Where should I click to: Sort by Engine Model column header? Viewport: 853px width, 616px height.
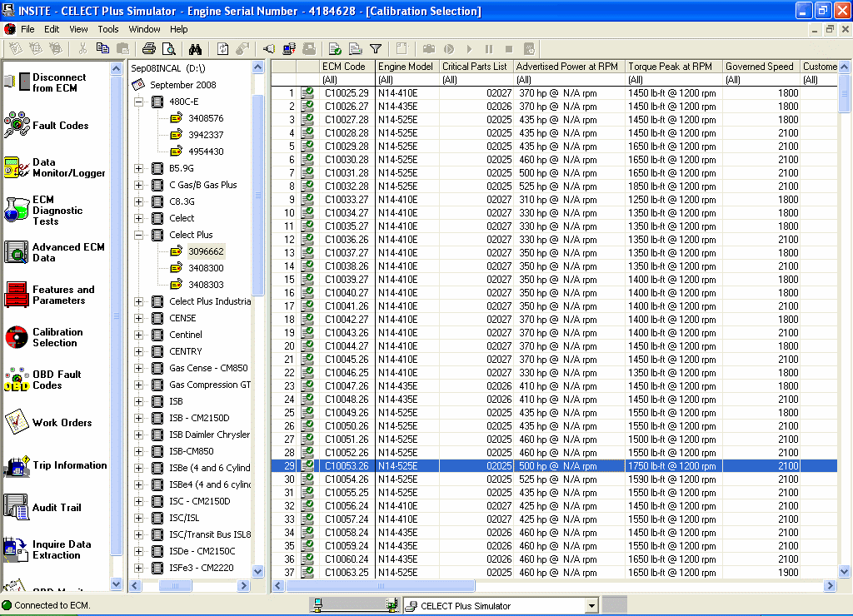coord(407,67)
